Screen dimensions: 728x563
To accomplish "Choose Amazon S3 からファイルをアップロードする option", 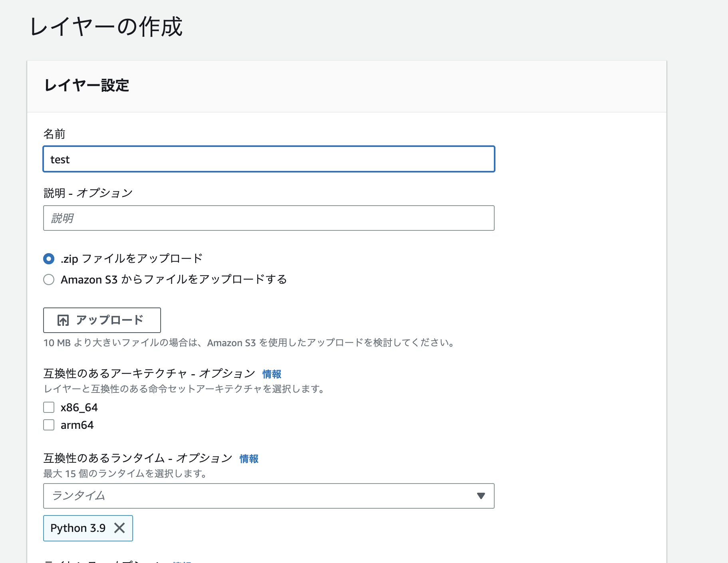I will [48, 280].
